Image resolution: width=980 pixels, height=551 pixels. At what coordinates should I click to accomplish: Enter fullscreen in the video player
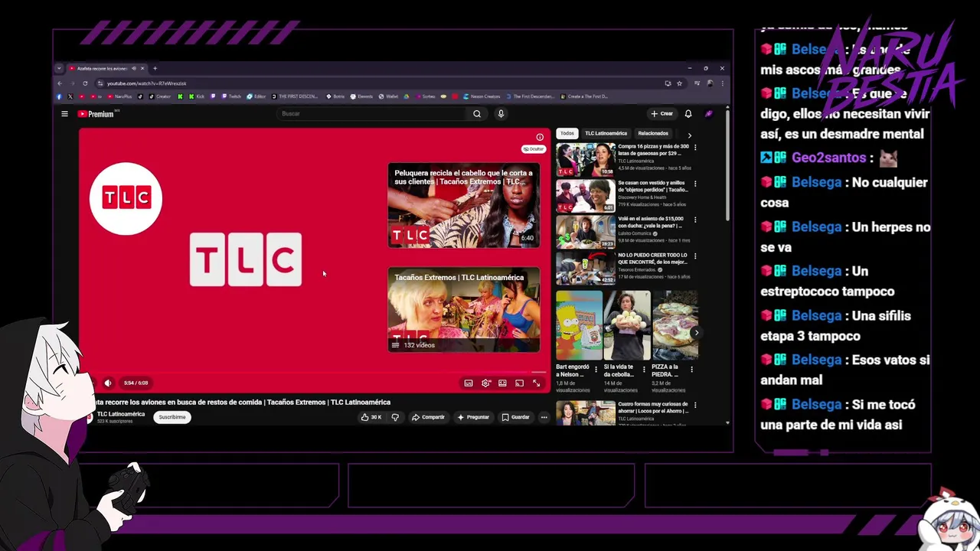pyautogui.click(x=536, y=383)
